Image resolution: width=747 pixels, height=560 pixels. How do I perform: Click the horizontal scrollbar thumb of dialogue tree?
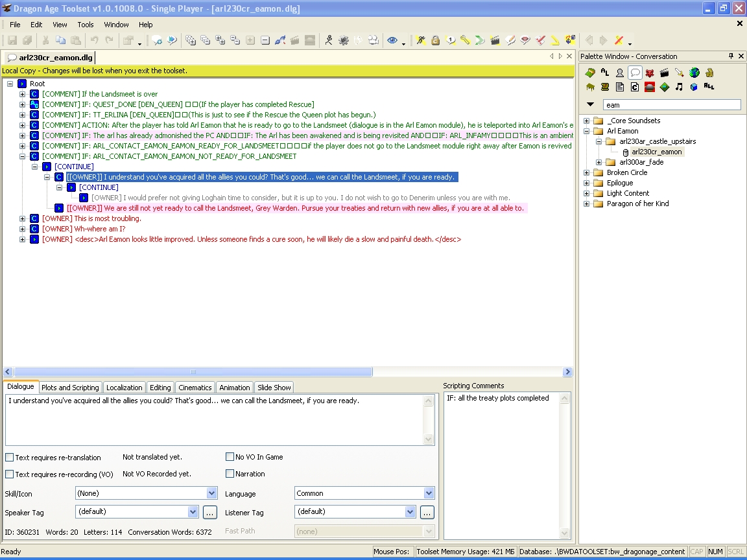click(193, 372)
